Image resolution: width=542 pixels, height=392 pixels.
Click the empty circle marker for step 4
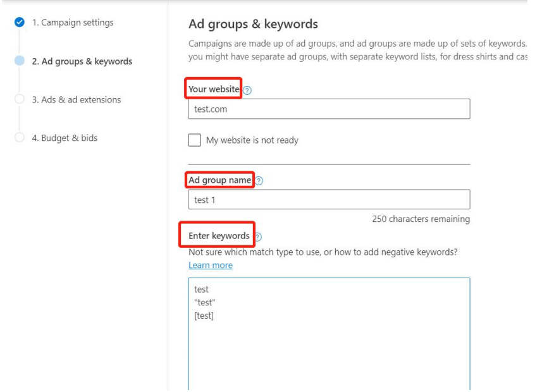[20, 138]
